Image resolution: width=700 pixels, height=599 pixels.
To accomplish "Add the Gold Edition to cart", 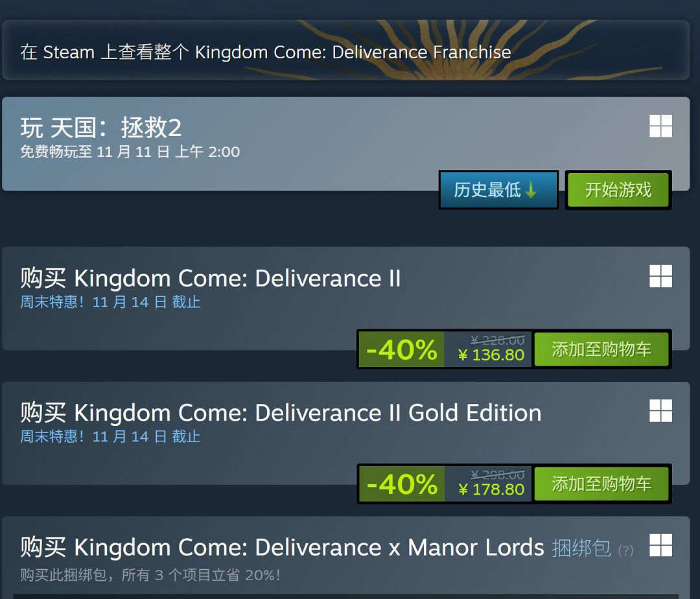I will (601, 483).
